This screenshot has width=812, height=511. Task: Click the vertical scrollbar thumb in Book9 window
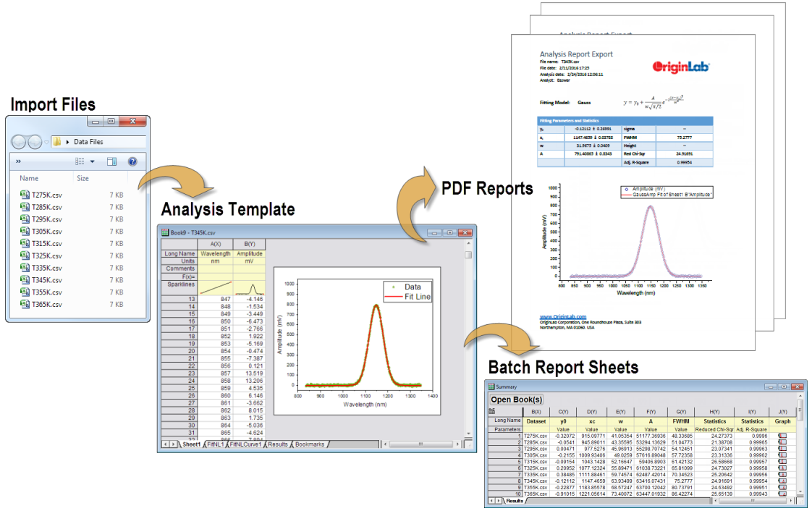pyautogui.click(x=468, y=255)
